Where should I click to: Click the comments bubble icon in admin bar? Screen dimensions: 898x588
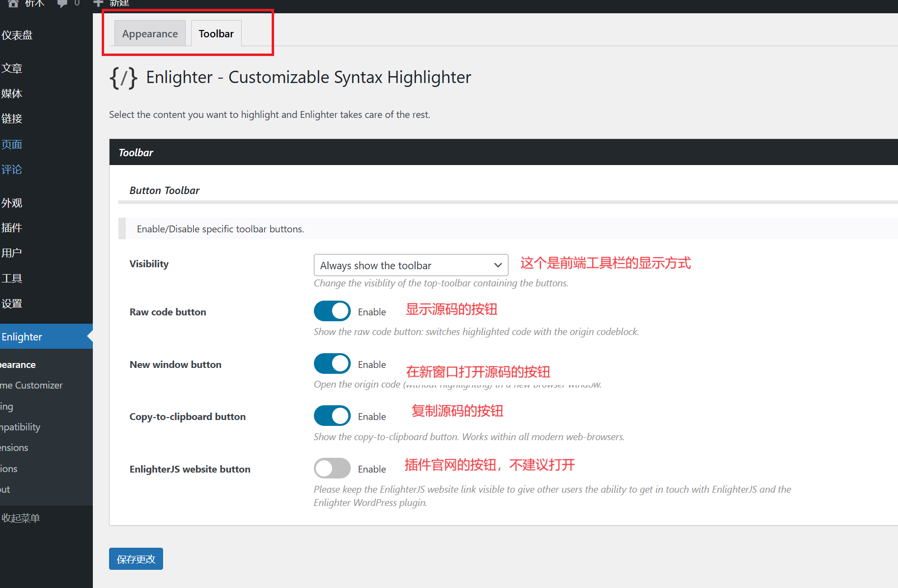(x=62, y=3)
